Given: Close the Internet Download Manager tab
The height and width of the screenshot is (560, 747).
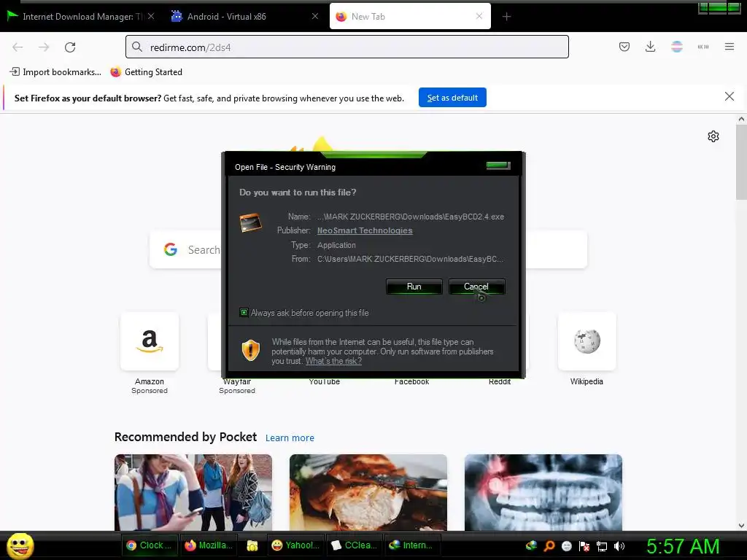Looking at the screenshot, I should [x=151, y=16].
